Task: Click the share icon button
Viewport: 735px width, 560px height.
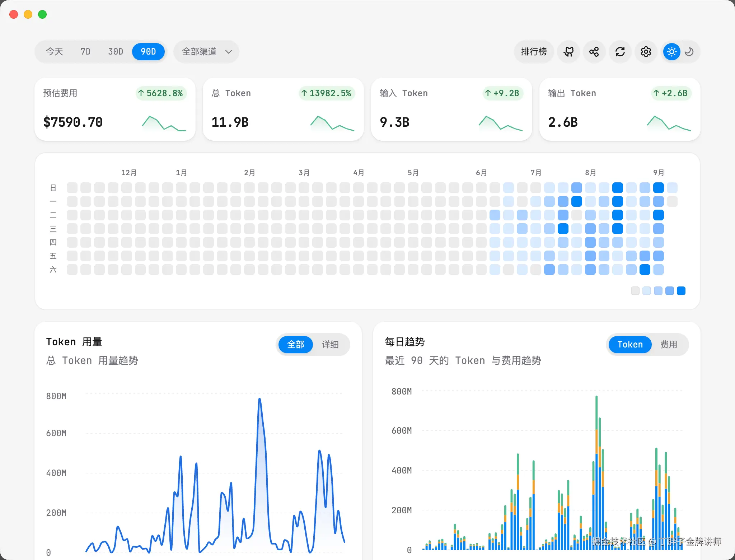Action: [x=594, y=52]
